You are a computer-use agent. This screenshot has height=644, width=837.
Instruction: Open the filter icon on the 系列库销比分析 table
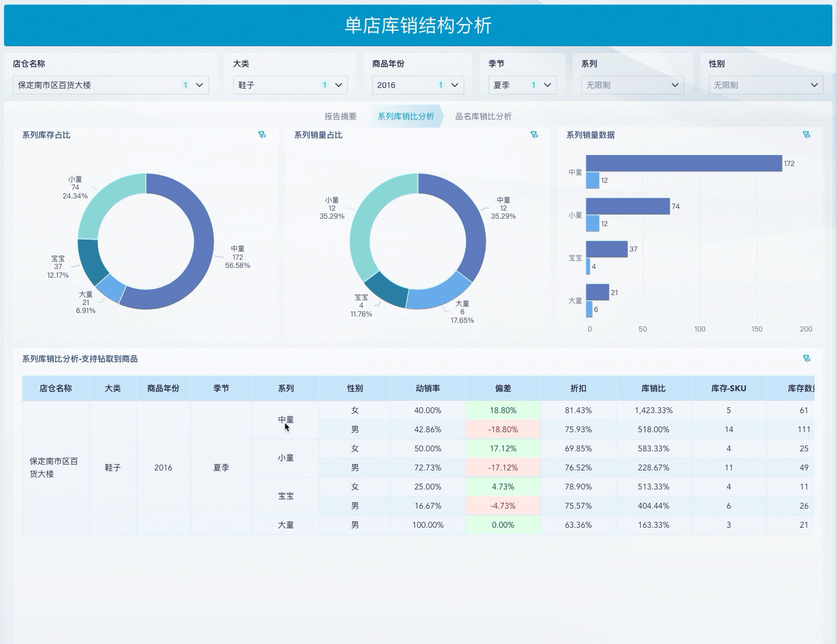[x=806, y=358]
